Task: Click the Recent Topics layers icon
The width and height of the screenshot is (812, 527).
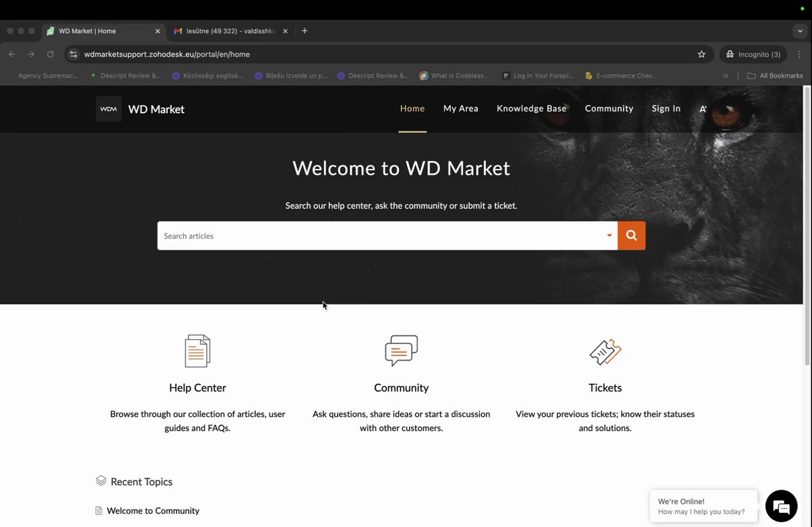Action: (101, 481)
